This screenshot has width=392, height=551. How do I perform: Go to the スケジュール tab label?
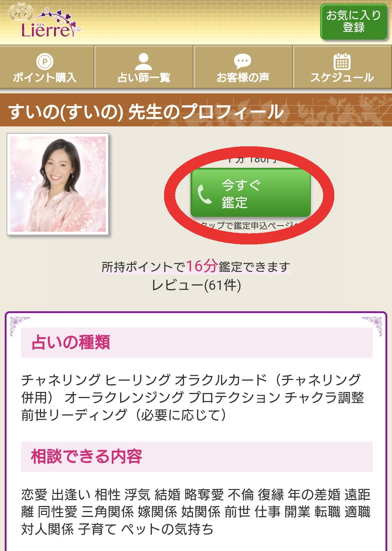[342, 77]
